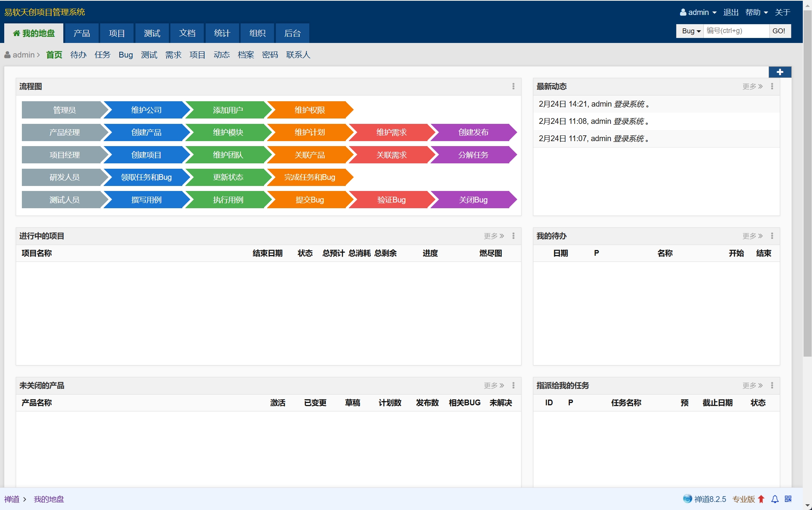Open three-dot menu of 进行中的项目 panel
This screenshot has width=812, height=510.
[513, 236]
